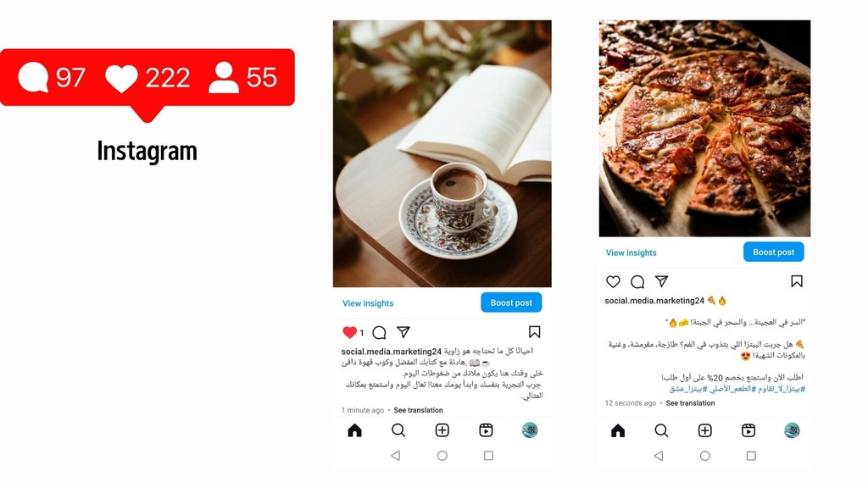Click Boost post under pizza photo

coord(773,252)
